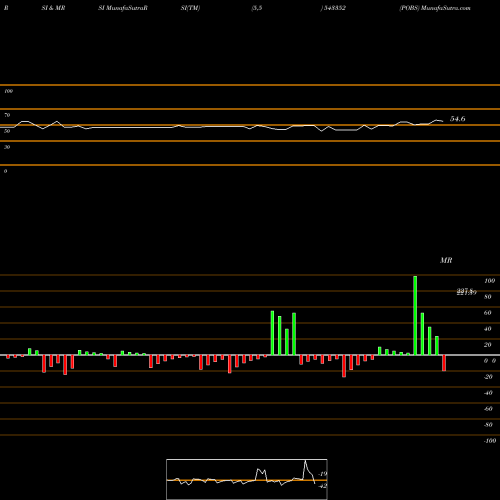Click the end of the white RSI line
The image size is (500, 500).
(443, 121)
